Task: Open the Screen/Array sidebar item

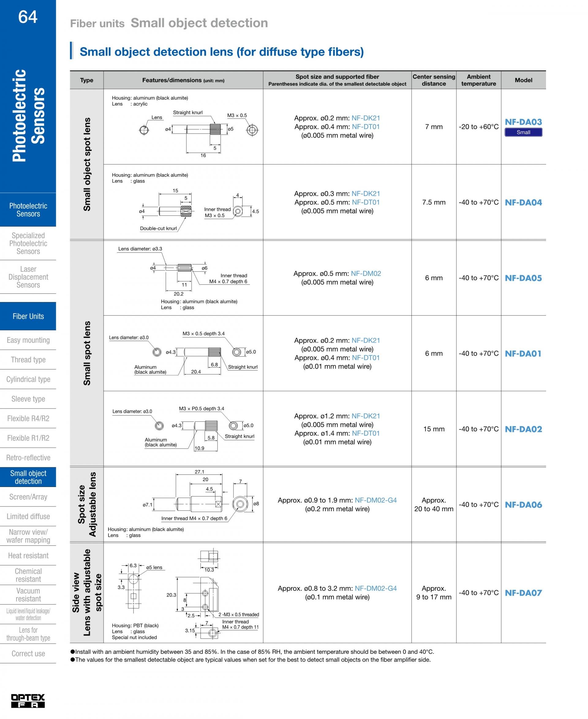Action: 28,497
